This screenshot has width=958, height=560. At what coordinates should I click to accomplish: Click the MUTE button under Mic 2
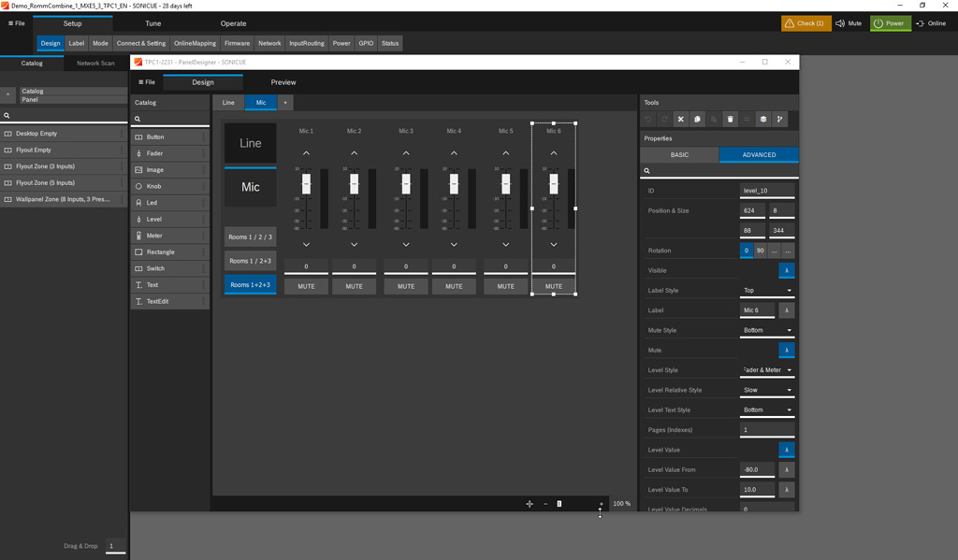(x=354, y=286)
